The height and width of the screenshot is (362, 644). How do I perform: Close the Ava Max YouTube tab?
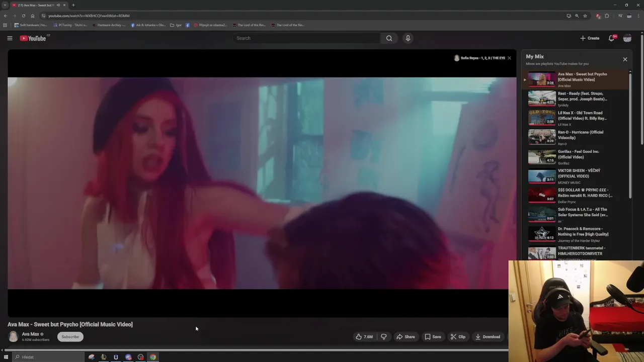tap(64, 5)
